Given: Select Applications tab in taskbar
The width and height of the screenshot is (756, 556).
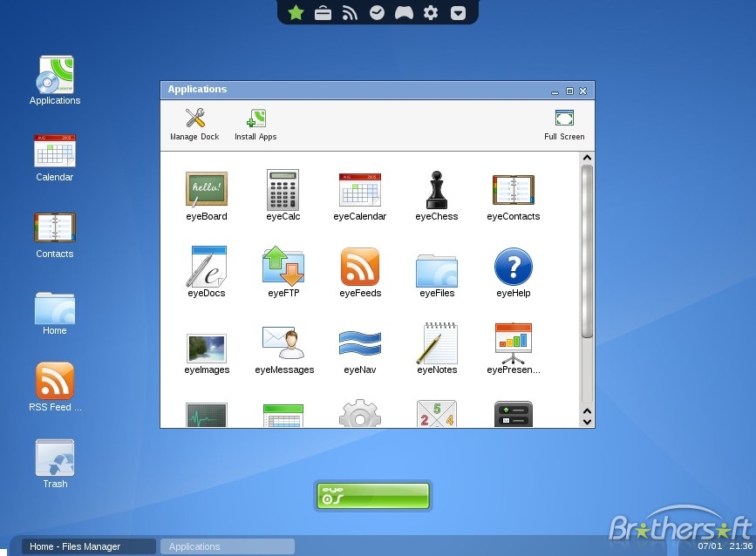Looking at the screenshot, I should tap(227, 546).
